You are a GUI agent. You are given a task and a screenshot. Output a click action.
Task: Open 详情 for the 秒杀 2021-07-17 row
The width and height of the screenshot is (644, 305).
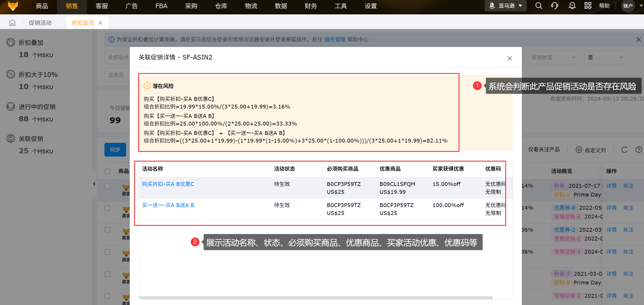[x=611, y=186]
